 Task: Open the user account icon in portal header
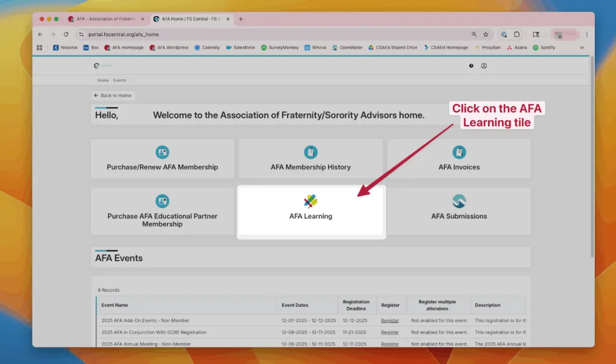pyautogui.click(x=484, y=66)
